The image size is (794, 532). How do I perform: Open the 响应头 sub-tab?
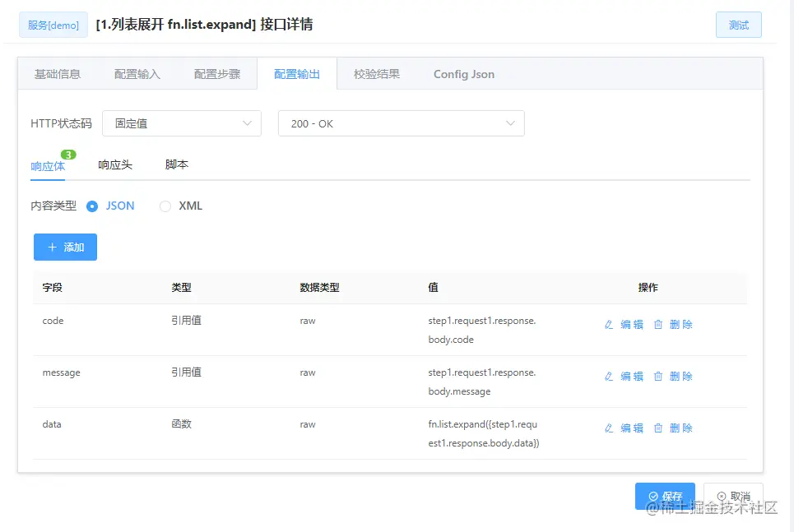[x=115, y=164]
